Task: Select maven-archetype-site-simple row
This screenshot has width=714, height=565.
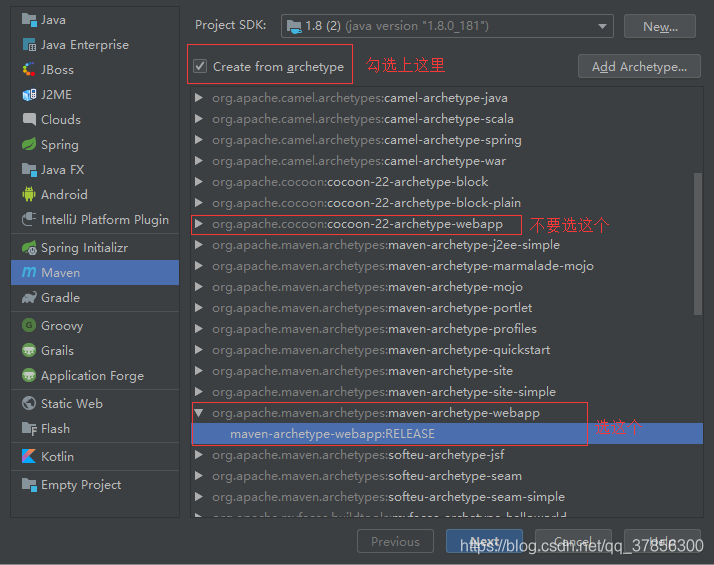Action: tap(447, 392)
